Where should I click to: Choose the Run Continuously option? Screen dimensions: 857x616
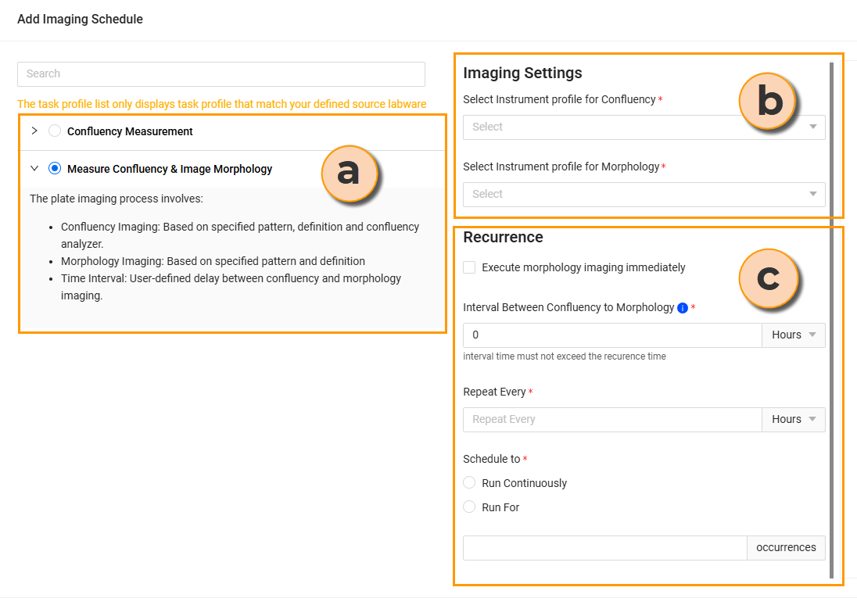coord(469,482)
